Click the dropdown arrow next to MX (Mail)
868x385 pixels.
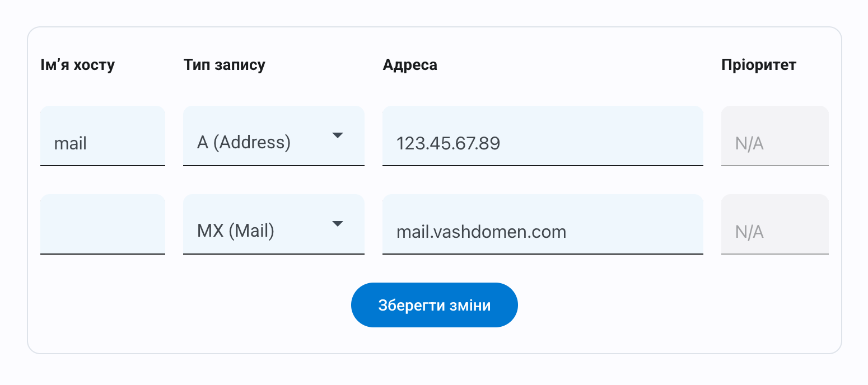click(x=338, y=223)
